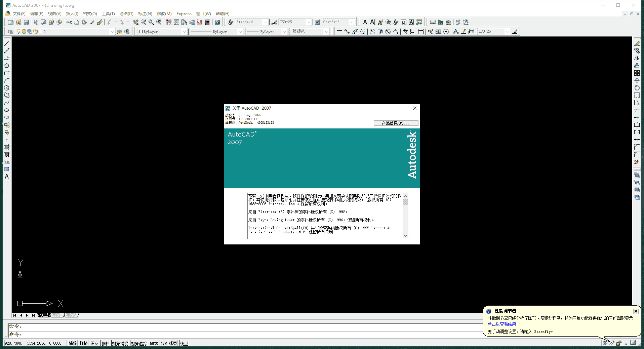Click the 单击以查看结果 link
The width and height of the screenshot is (644, 349).
[x=503, y=324]
